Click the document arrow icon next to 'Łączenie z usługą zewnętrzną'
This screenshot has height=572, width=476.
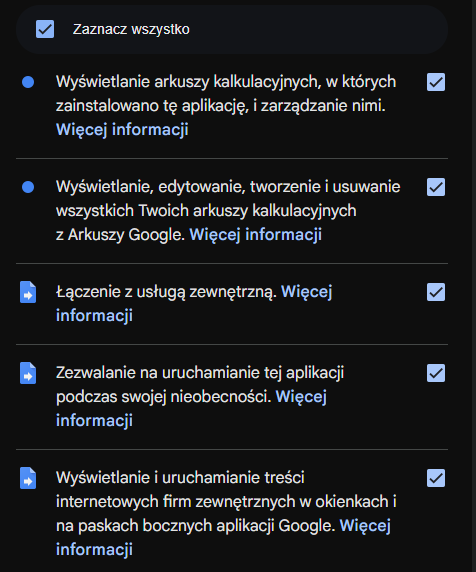click(28, 292)
